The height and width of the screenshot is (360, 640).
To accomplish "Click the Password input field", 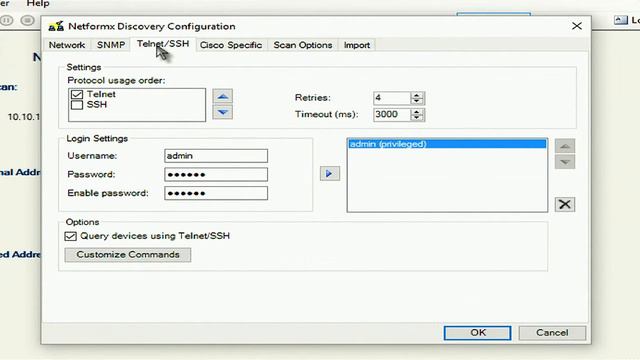I will point(216,174).
